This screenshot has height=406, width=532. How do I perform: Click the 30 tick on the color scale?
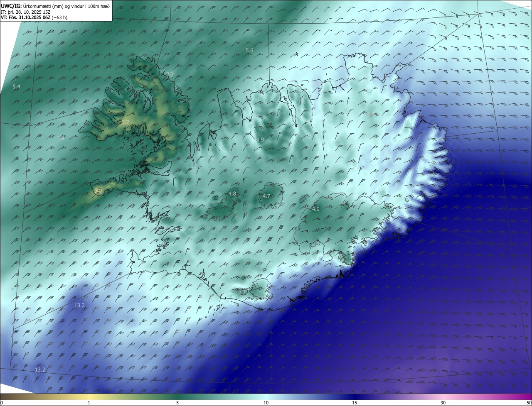(443, 403)
